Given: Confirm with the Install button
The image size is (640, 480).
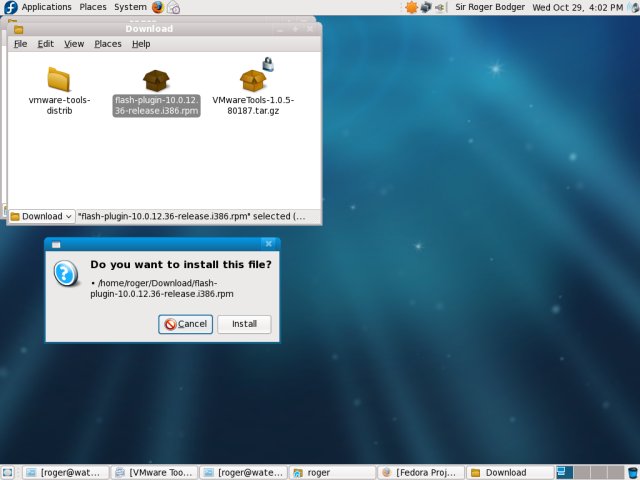Looking at the screenshot, I should [244, 324].
